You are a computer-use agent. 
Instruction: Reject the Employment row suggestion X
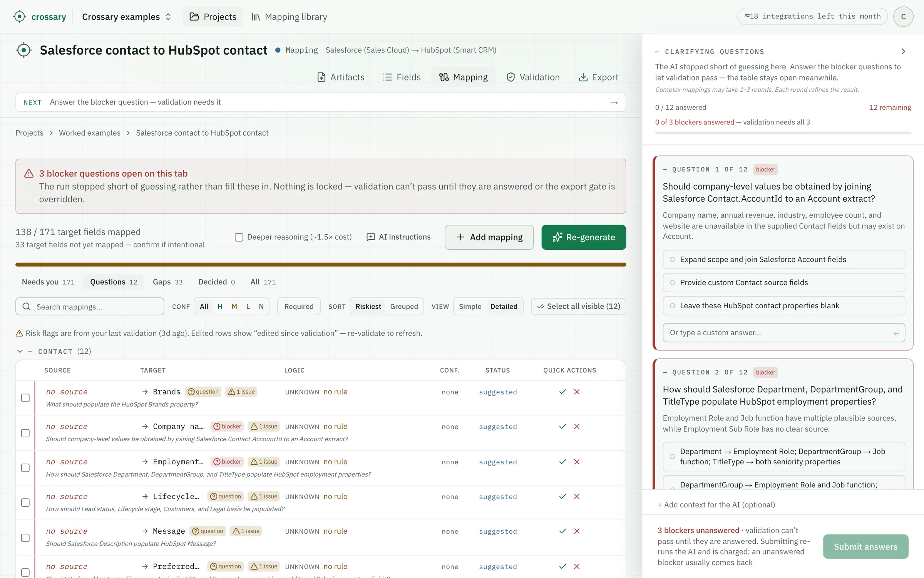[577, 462]
